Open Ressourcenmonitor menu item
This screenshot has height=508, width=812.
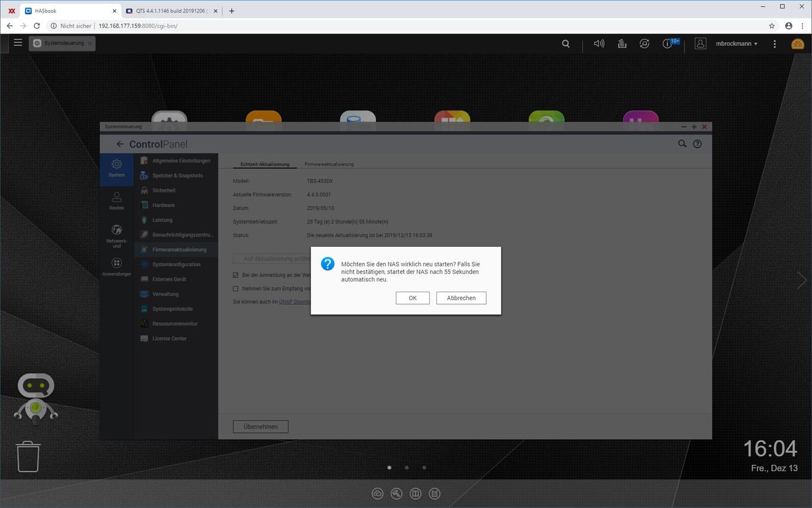(176, 324)
